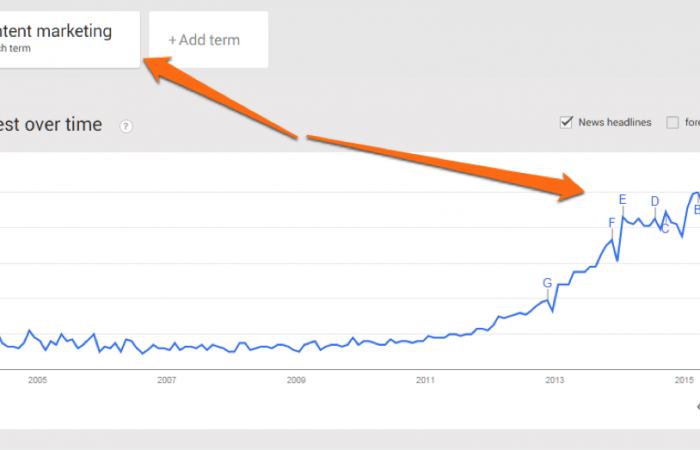Click the 2013 year label on axis
Image resolution: width=700 pixels, height=450 pixels.
(554, 380)
